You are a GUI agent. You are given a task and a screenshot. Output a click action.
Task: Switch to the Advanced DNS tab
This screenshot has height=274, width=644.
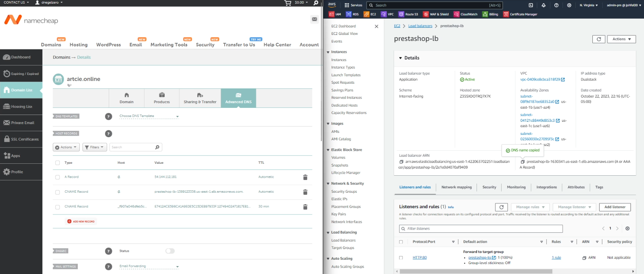click(238, 98)
